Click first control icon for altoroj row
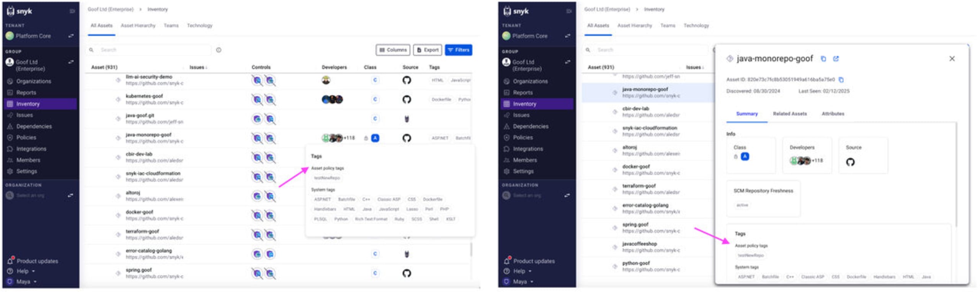The height and width of the screenshot is (292, 980). tap(257, 196)
